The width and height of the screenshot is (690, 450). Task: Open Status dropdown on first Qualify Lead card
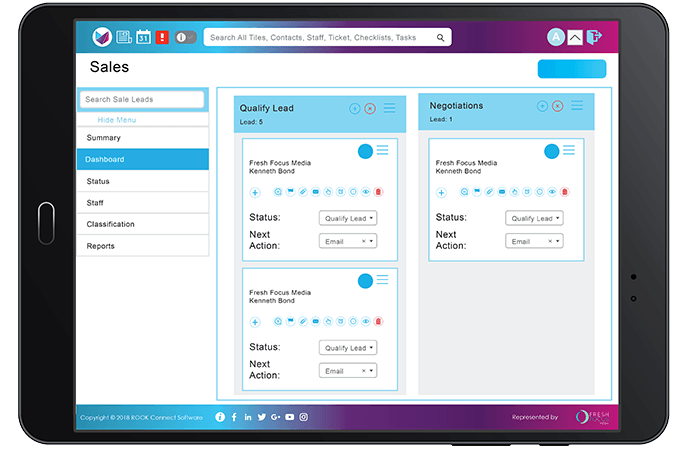click(348, 218)
